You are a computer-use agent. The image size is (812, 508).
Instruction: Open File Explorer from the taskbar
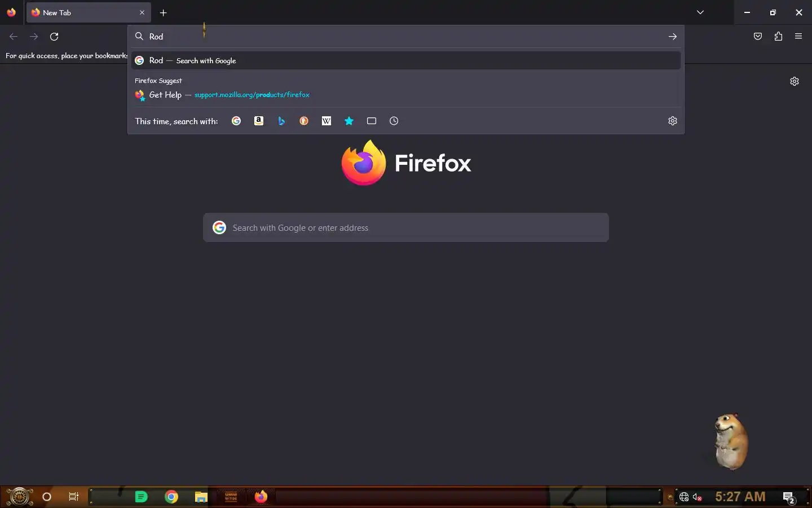point(201,497)
